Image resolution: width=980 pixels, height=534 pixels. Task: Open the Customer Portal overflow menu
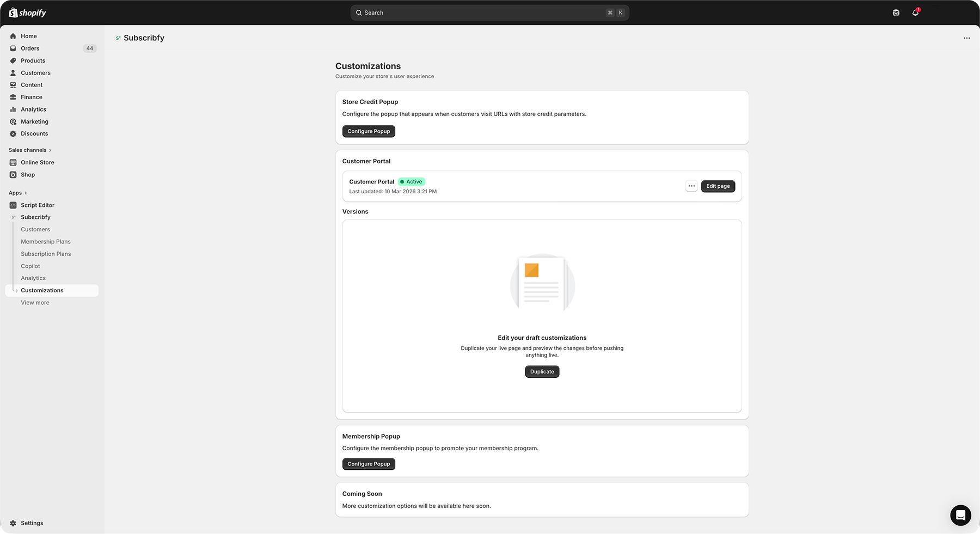tap(691, 186)
